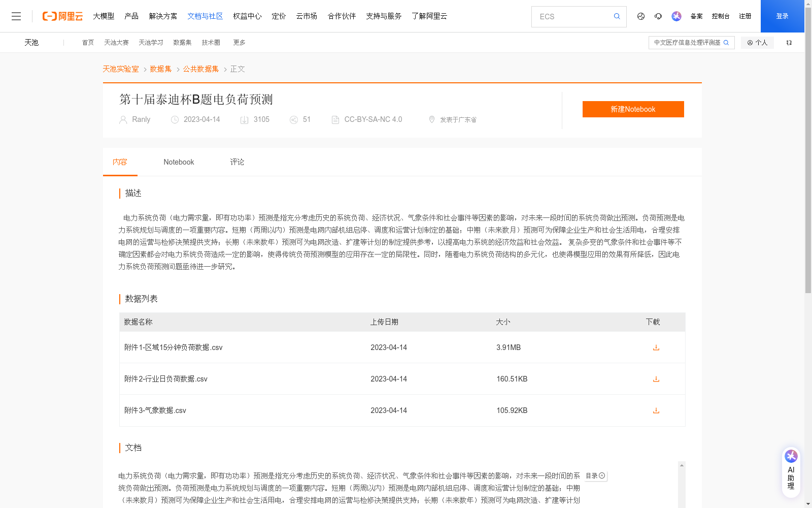812x508 pixels.
Task: Open the 产品 top menu
Action: [131, 16]
